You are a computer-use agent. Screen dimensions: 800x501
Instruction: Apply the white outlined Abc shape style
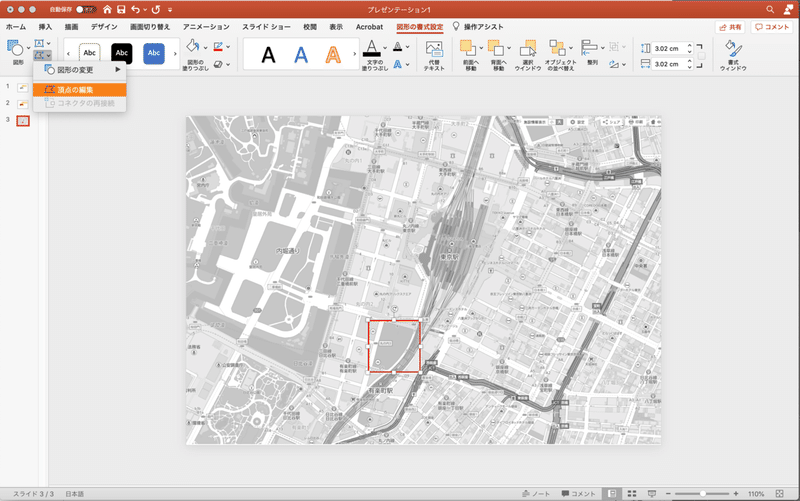tap(89, 53)
